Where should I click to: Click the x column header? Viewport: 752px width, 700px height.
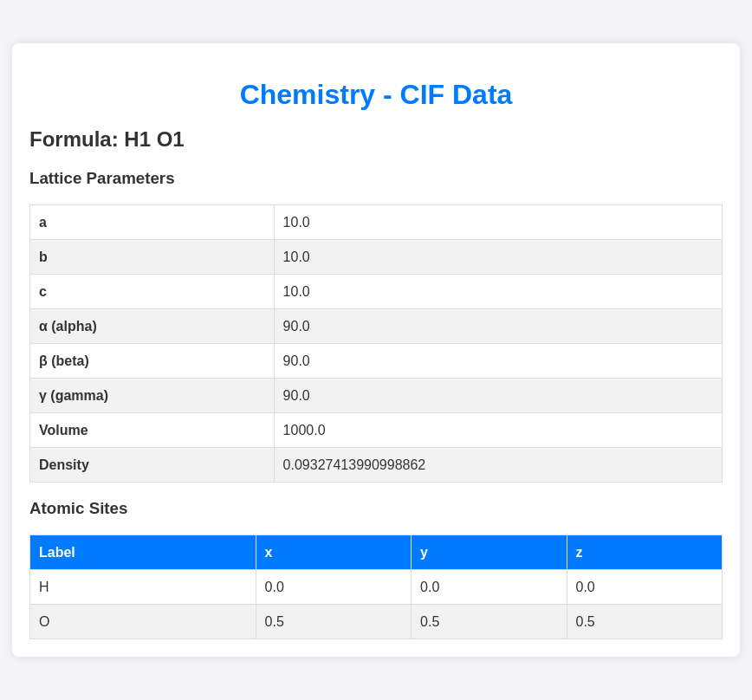[x=269, y=553]
